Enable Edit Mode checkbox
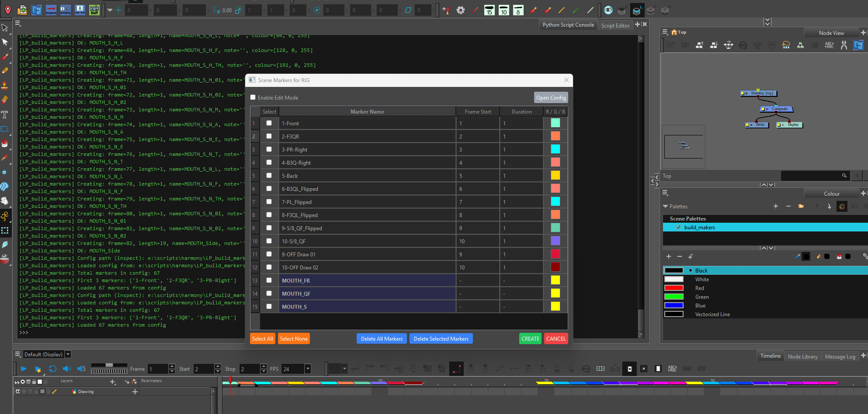Screen dimensions: 868x414 pyautogui.click(x=253, y=97)
